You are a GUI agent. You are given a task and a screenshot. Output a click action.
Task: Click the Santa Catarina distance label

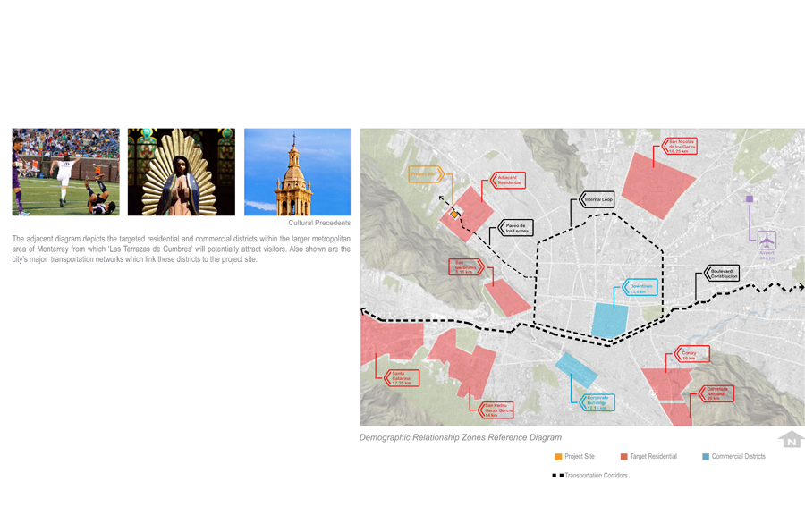coord(399,378)
